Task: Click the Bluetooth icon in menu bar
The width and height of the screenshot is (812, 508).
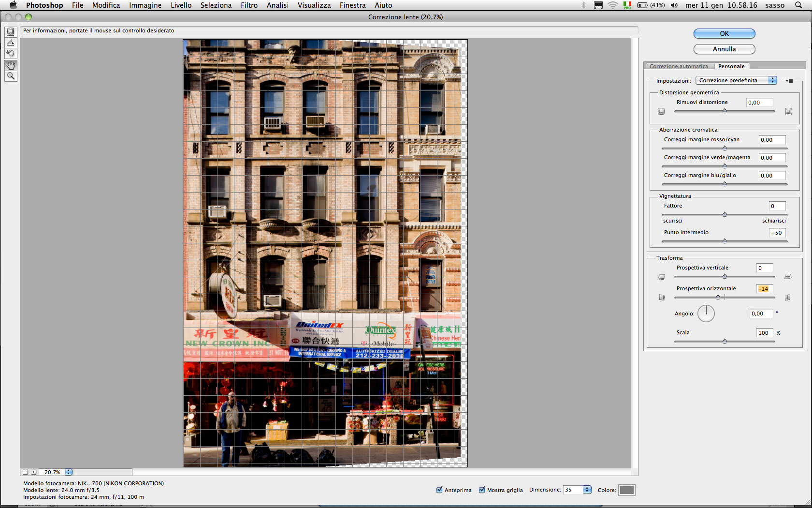Action: coord(584,5)
